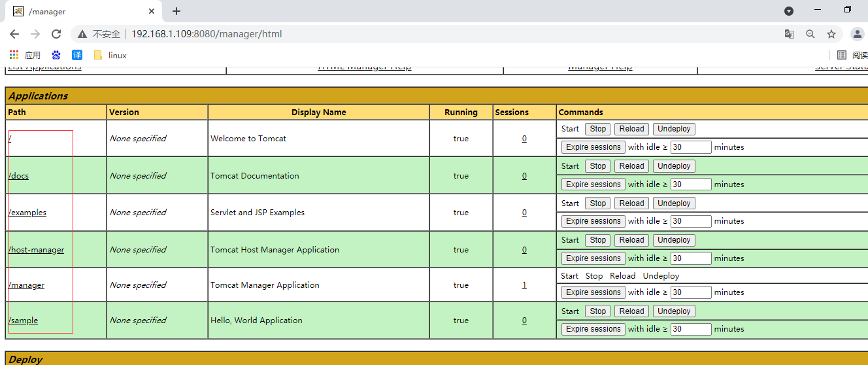Select the /manager browser tab
868x365 pixels.
(85, 12)
